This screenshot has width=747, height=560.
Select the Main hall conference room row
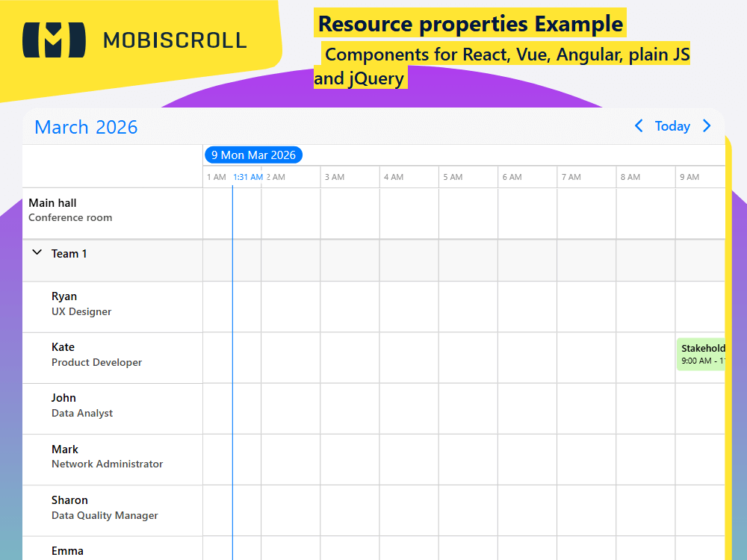pos(70,210)
